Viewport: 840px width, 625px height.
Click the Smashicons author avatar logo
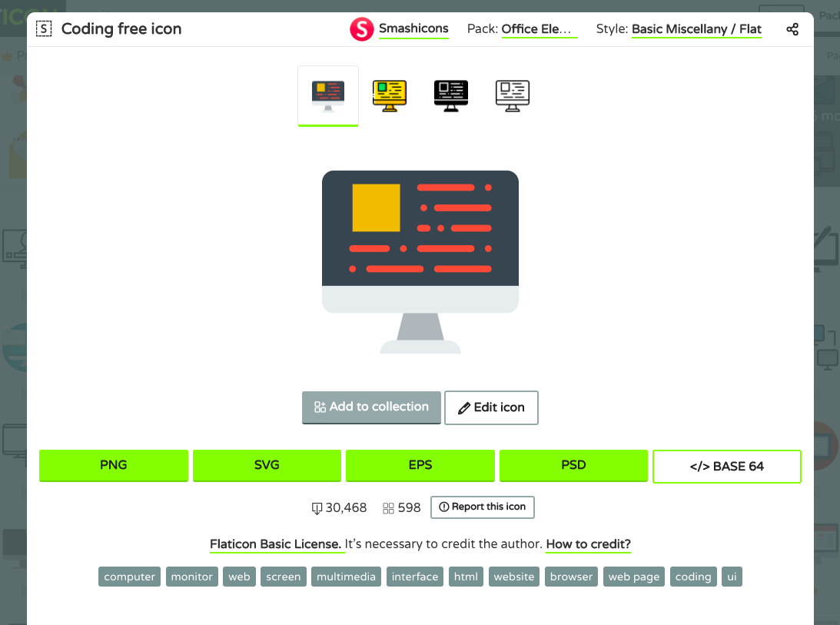[x=361, y=29]
